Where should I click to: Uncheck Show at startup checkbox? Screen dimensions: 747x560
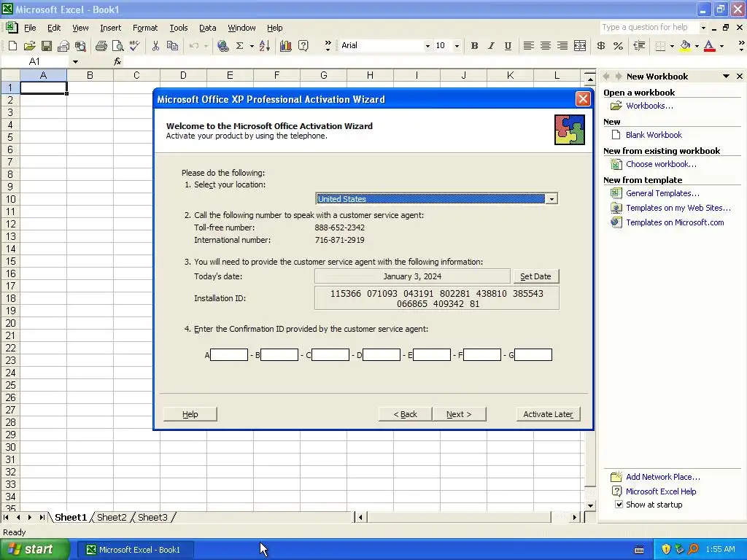(619, 505)
